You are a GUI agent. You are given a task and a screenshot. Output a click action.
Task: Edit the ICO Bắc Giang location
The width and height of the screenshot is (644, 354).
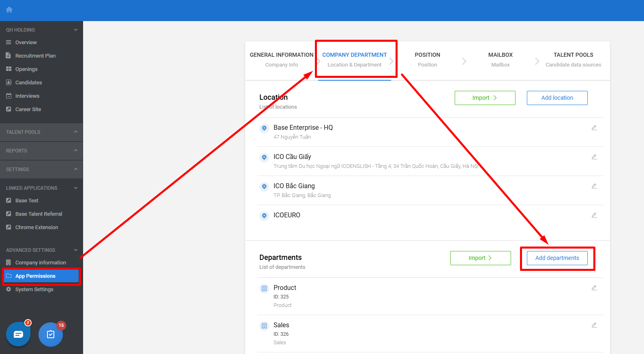coord(594,186)
